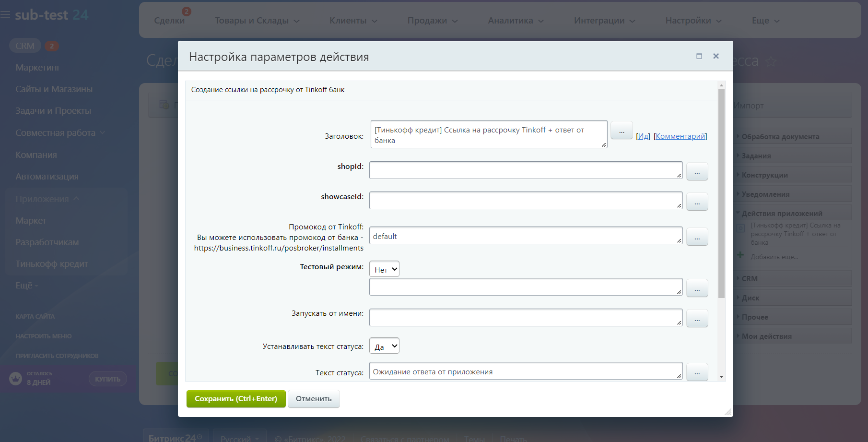Screen dimensions: 868x442
Task: Click into the shopId input field
Action: [x=525, y=170]
